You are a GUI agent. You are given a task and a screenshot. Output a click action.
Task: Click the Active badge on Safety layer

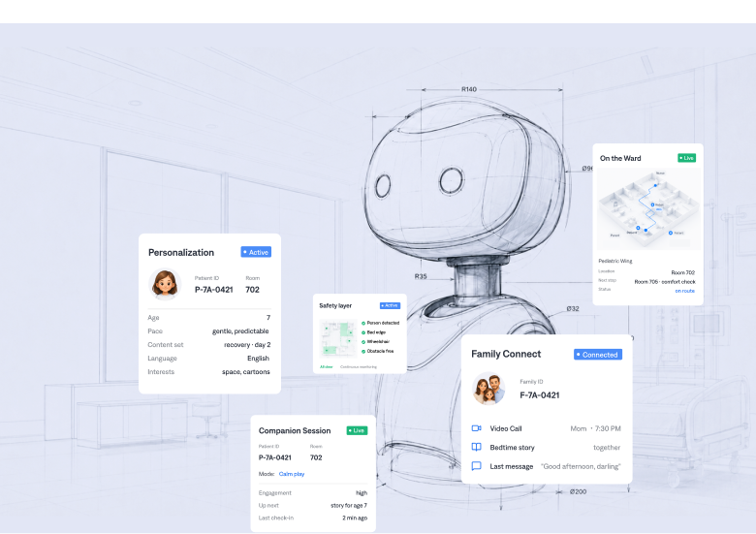click(x=390, y=305)
